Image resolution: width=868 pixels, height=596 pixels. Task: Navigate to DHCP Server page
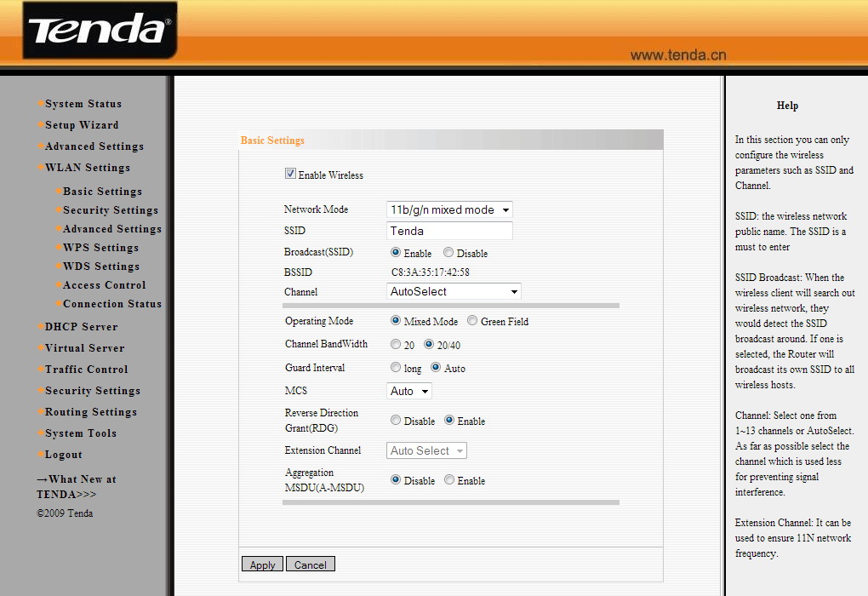[81, 327]
